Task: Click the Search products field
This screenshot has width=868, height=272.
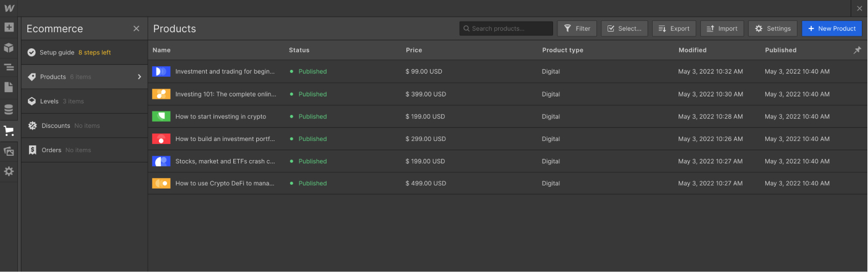Action: coord(506,28)
